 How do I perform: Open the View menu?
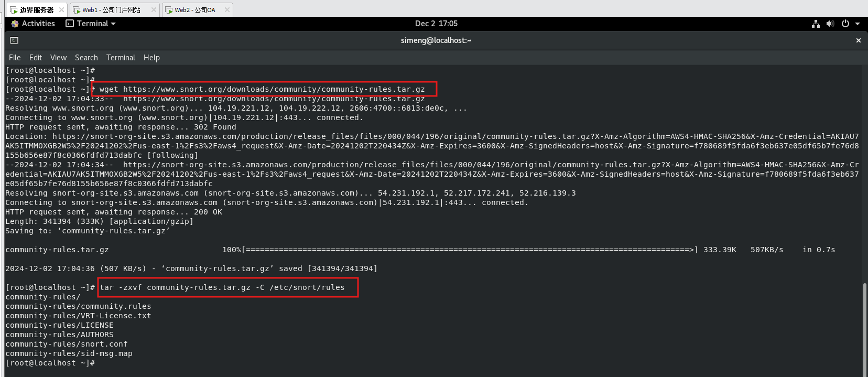[58, 58]
